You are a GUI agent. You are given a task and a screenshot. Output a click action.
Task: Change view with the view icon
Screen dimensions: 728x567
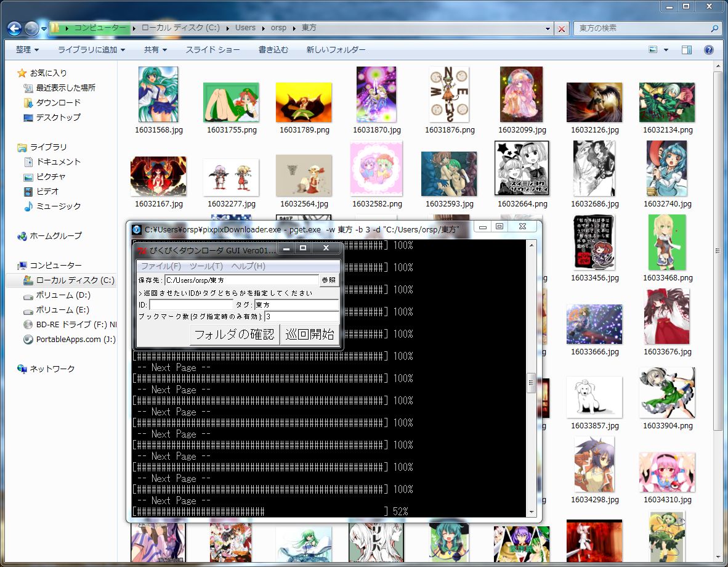[653, 49]
